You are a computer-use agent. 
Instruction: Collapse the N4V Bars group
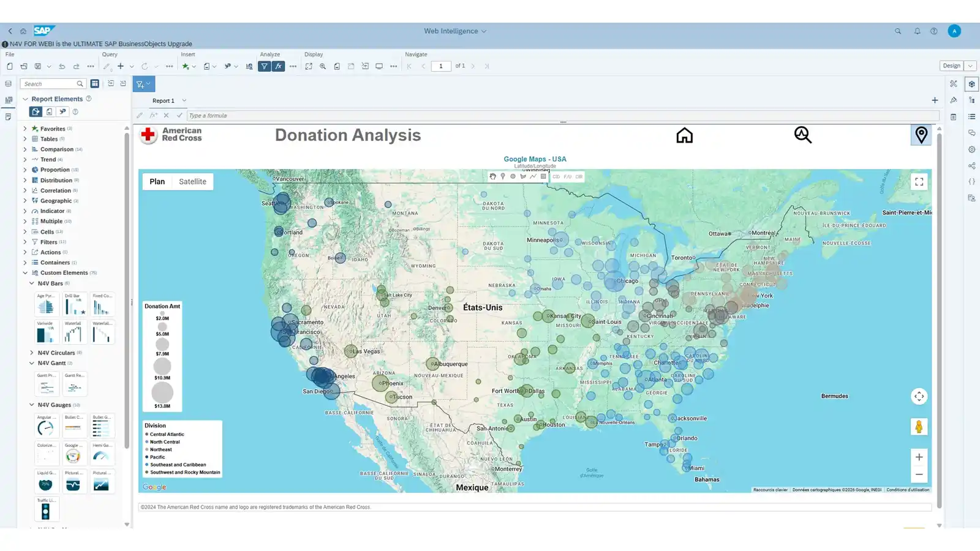pyautogui.click(x=32, y=283)
